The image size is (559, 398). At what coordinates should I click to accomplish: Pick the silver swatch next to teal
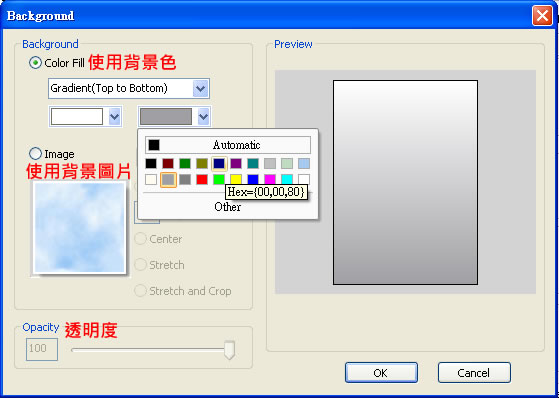click(270, 164)
